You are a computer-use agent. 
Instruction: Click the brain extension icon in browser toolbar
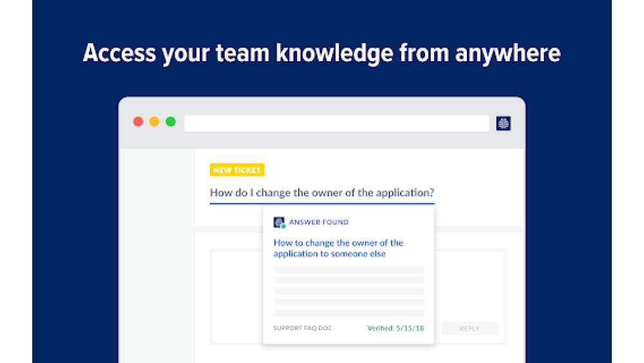(x=503, y=123)
